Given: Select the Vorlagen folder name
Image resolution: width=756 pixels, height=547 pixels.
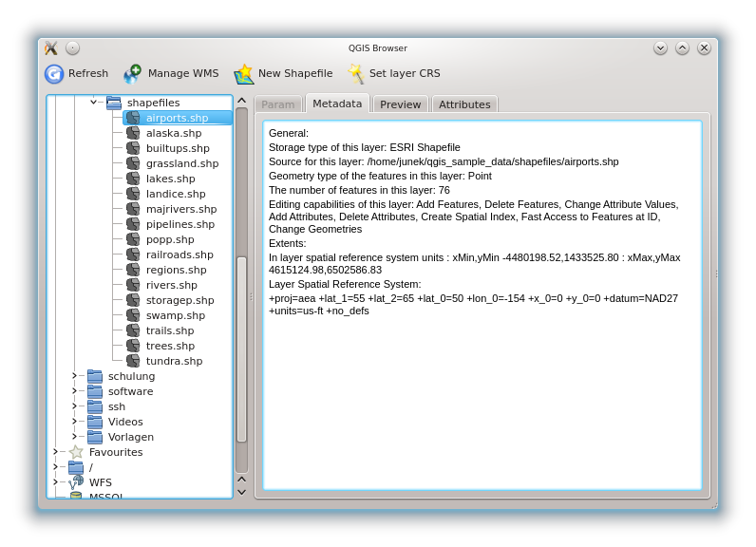Looking at the screenshot, I should [x=131, y=437].
